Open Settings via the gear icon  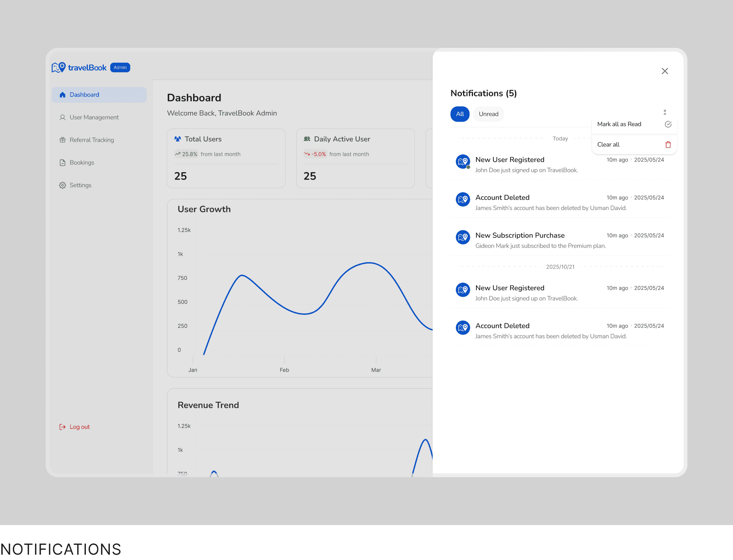(62, 185)
